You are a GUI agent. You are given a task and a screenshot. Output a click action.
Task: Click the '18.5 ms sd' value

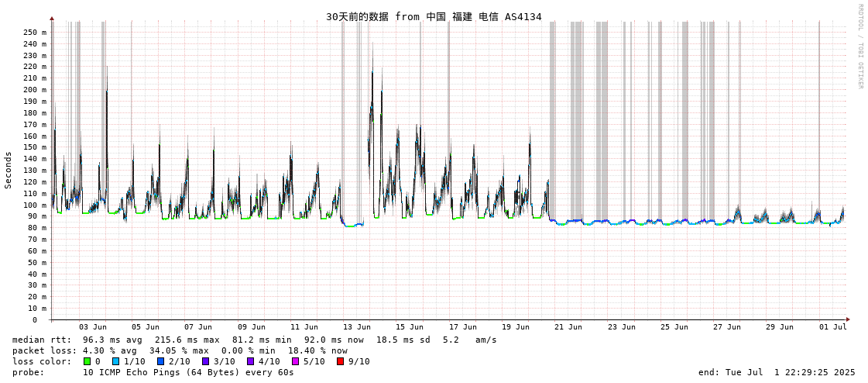[403, 340]
